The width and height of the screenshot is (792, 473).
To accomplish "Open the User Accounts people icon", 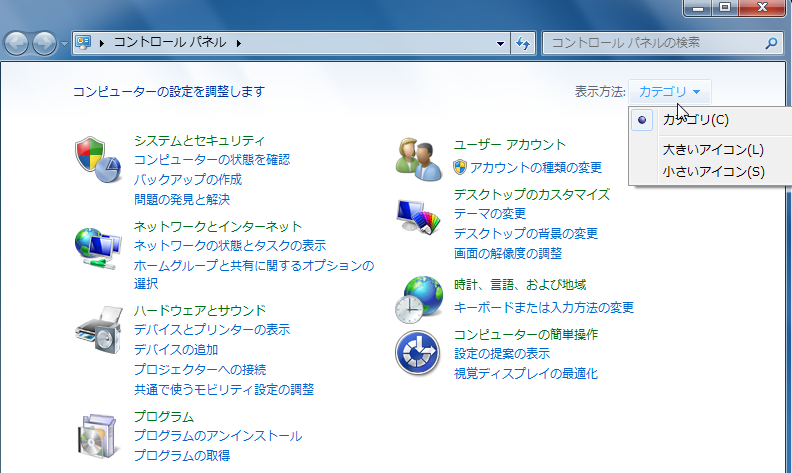I will coord(419,160).
